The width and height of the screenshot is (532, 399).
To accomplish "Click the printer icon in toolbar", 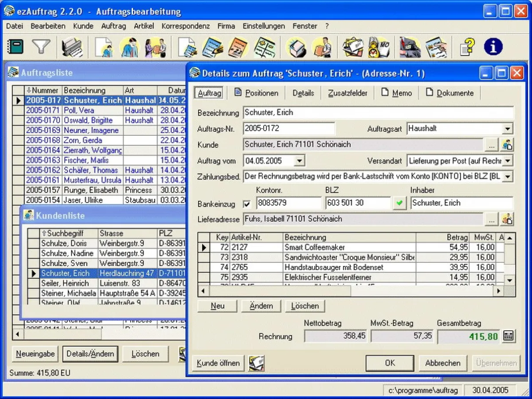I will click(x=72, y=47).
